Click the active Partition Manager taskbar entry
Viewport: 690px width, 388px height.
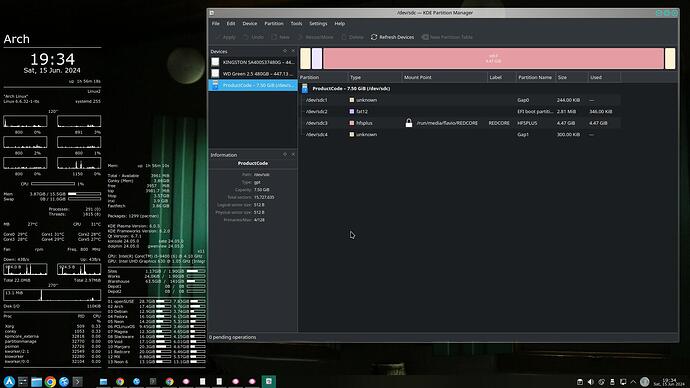pyautogui.click(x=268, y=381)
